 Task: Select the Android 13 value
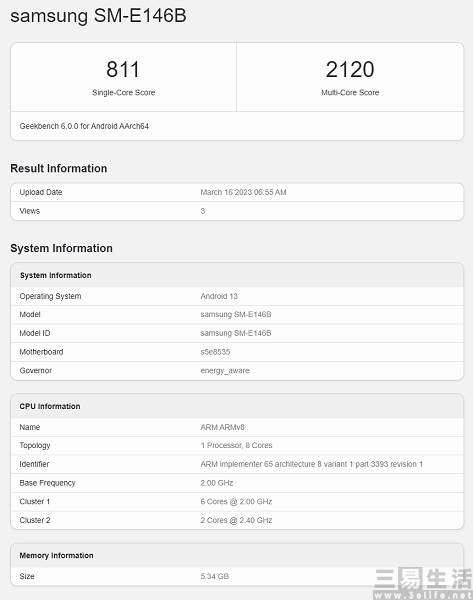(x=219, y=296)
